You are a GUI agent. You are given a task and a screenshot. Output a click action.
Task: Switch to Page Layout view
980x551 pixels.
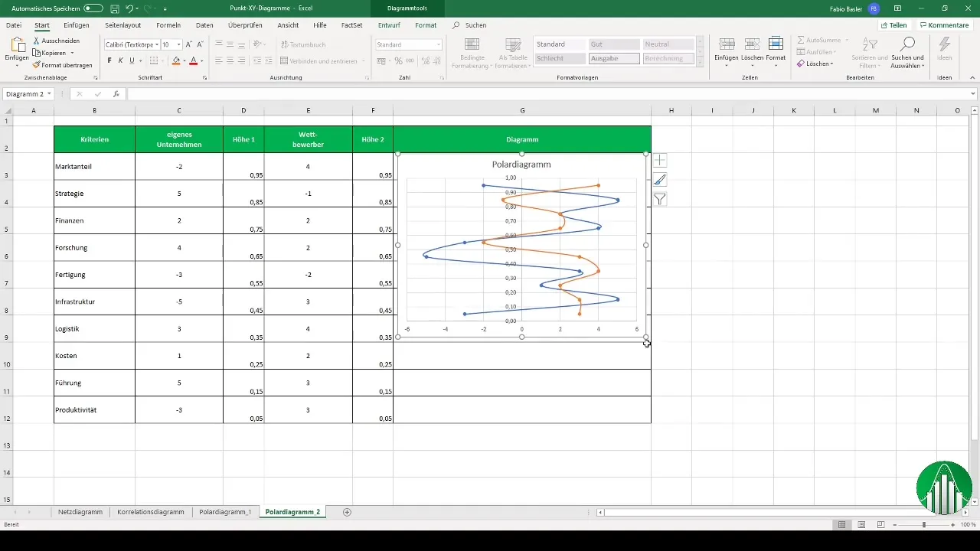861,525
